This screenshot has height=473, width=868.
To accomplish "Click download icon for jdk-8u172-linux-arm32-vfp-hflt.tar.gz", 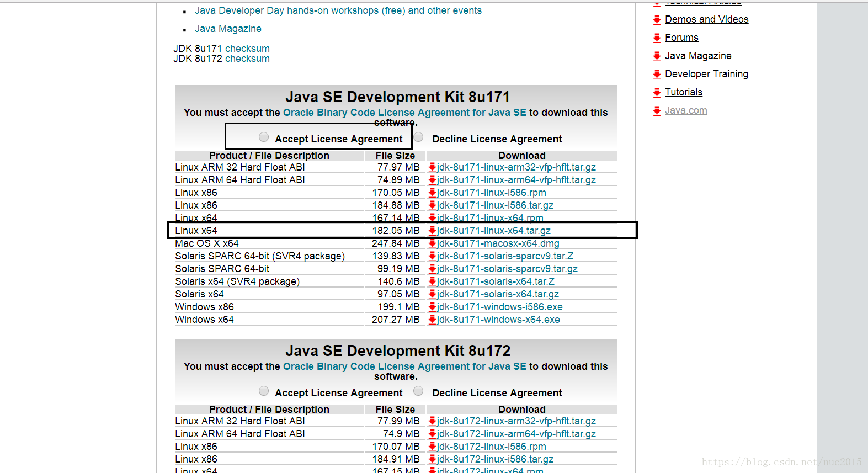I will 432,421.
